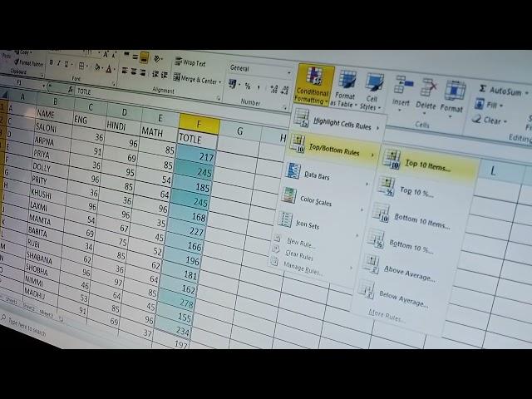Click the Delete cells icon
532x399 pixels.
click(427, 88)
